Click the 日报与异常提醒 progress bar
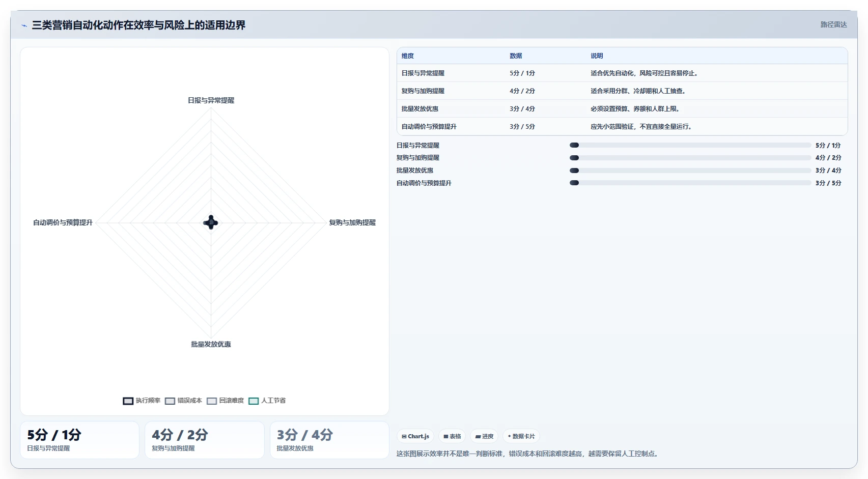This screenshot has height=479, width=868. pos(690,145)
